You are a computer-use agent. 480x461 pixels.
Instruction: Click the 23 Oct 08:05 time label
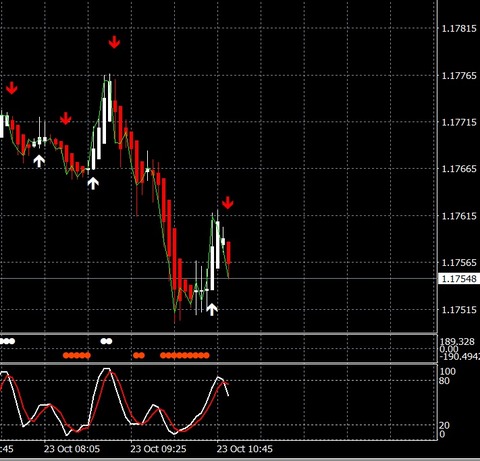(72, 449)
